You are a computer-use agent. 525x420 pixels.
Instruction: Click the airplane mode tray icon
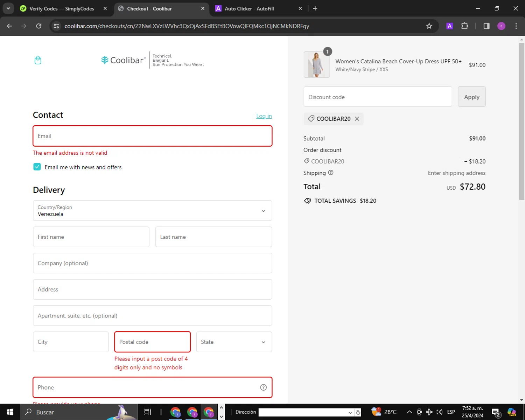pyautogui.click(x=429, y=412)
